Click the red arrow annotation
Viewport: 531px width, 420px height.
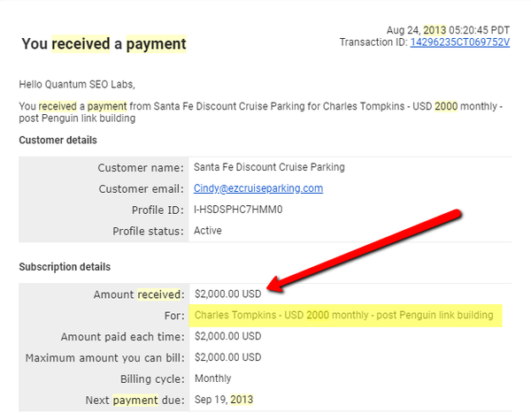click(x=365, y=250)
